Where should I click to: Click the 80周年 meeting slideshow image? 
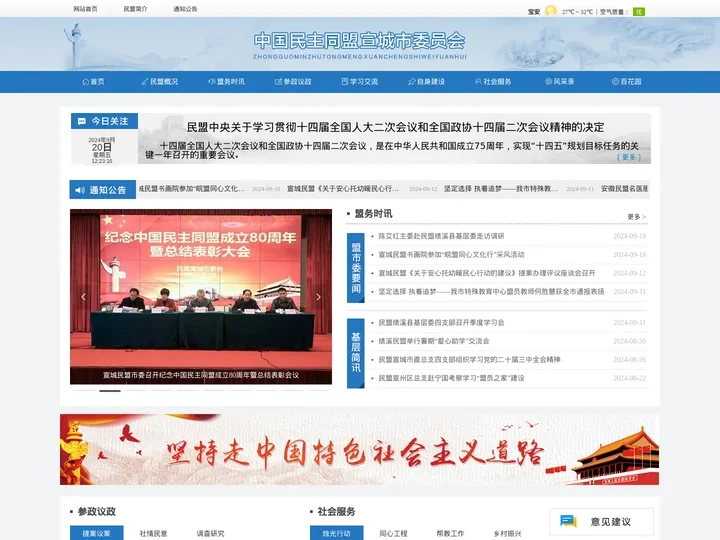pyautogui.click(x=201, y=297)
